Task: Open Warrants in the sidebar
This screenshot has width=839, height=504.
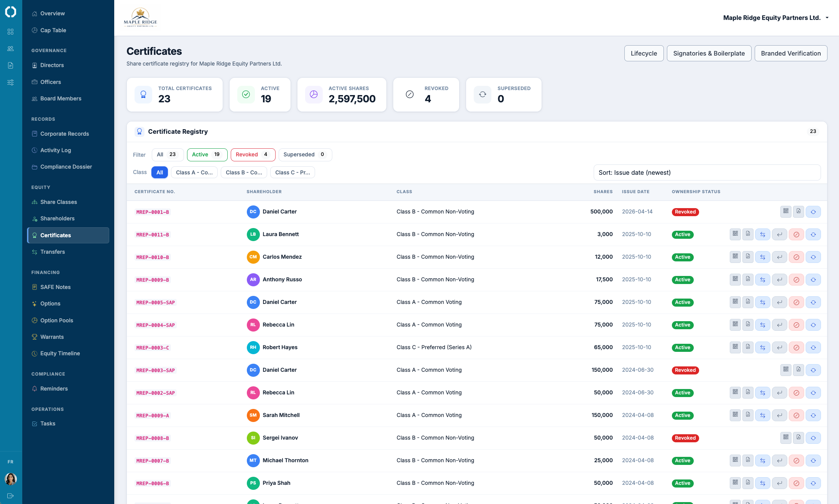Action: click(x=68, y=337)
